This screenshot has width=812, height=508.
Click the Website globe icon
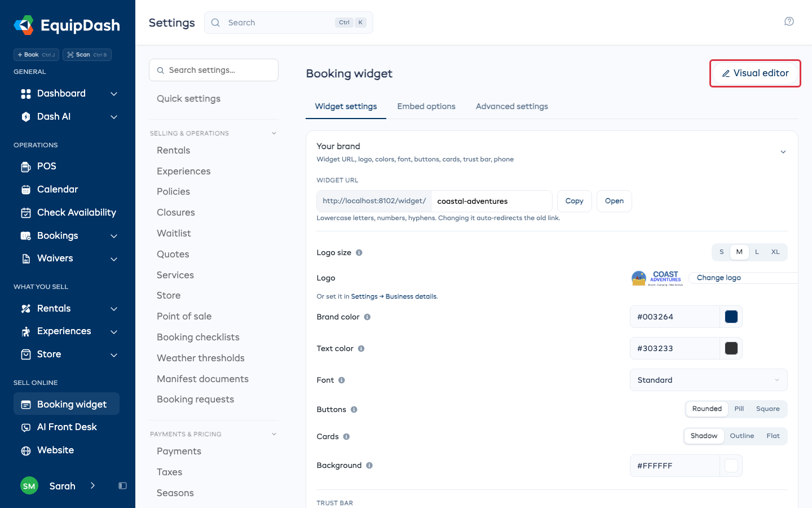26,450
